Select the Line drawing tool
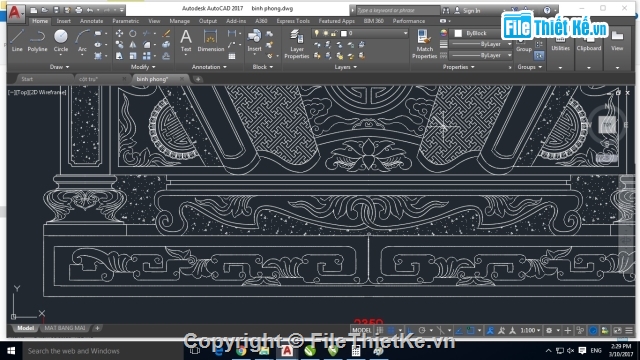 pyautogui.click(x=17, y=40)
